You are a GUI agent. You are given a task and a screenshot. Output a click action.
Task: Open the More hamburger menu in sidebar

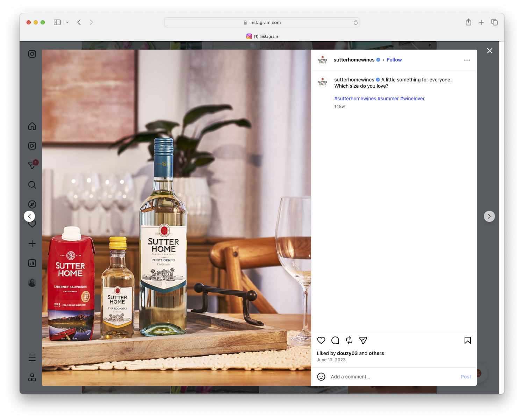pos(32,358)
